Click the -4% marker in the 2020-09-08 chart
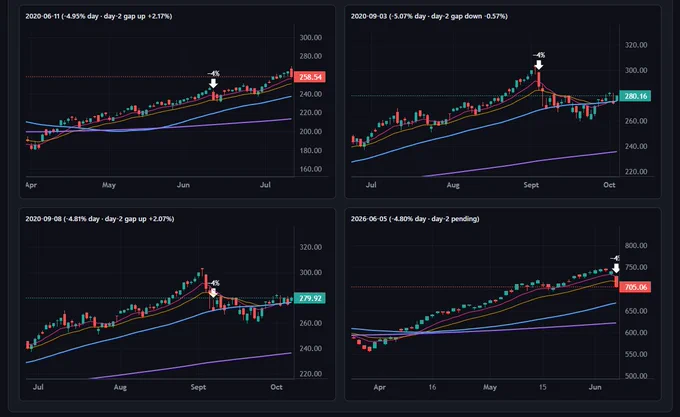680x417 pixels. pyautogui.click(x=213, y=288)
